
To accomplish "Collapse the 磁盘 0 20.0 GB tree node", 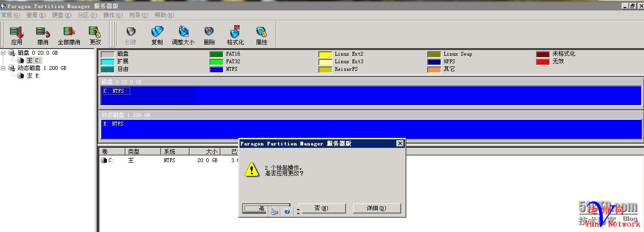I will click(x=3, y=53).
